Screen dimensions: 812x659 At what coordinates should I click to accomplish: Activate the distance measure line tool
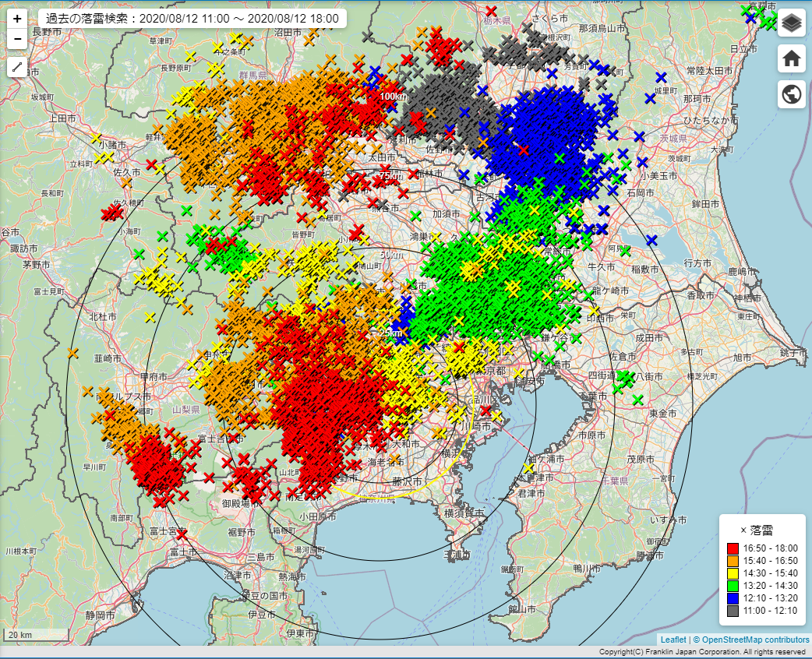point(17,67)
